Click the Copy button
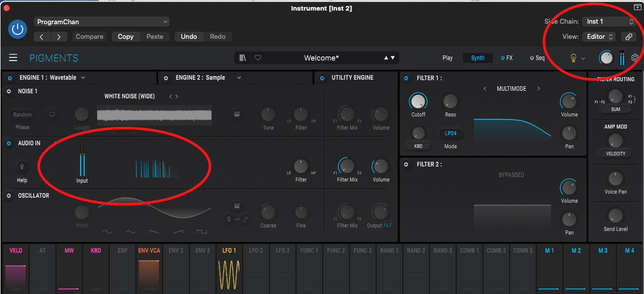Screen dimensions: 644x294 click(x=126, y=37)
